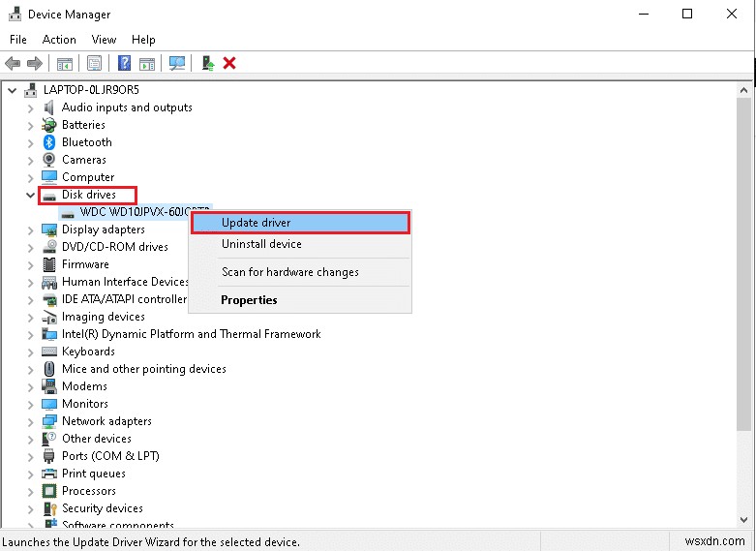The image size is (756, 551).
Task: Expand the Display adapters category
Action: (30, 230)
